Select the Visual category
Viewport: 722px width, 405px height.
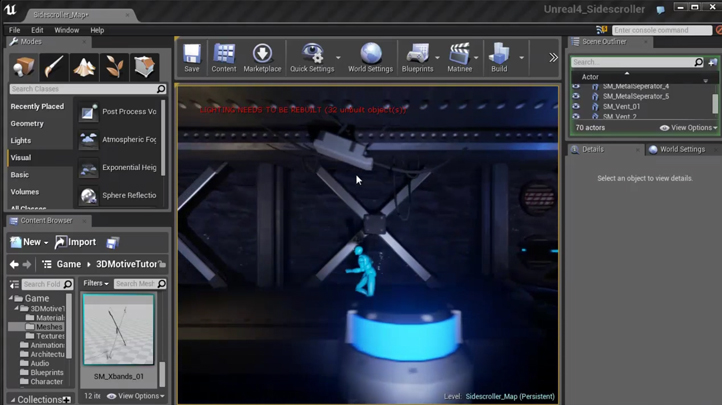21,157
